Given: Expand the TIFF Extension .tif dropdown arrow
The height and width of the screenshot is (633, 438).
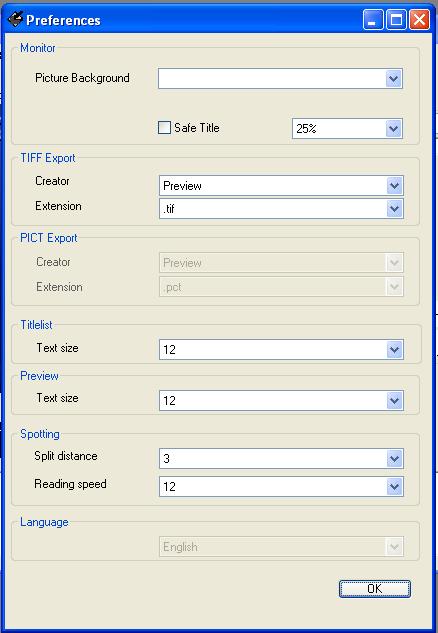Looking at the screenshot, I should (x=394, y=209).
